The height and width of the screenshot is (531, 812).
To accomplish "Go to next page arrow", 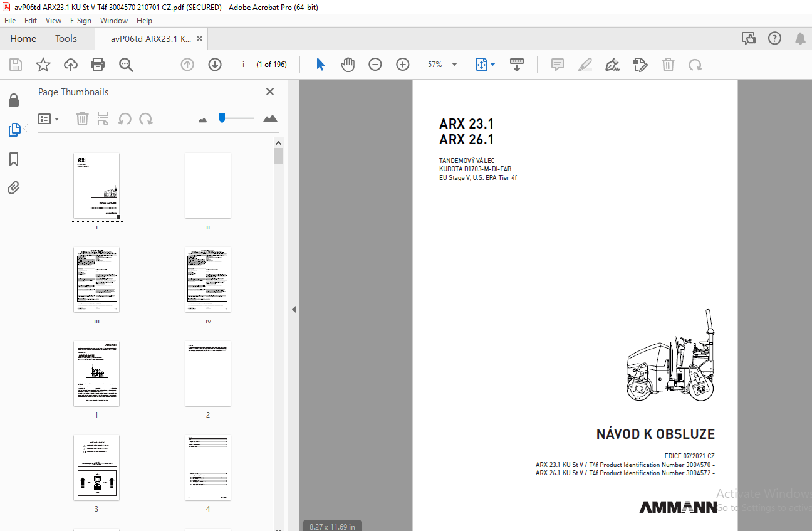I will (x=215, y=65).
